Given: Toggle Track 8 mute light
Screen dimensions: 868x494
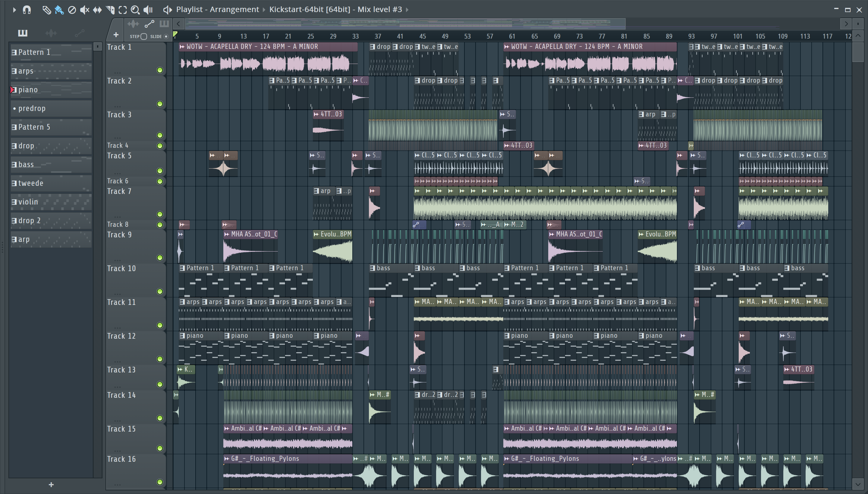Looking at the screenshot, I should click(160, 225).
